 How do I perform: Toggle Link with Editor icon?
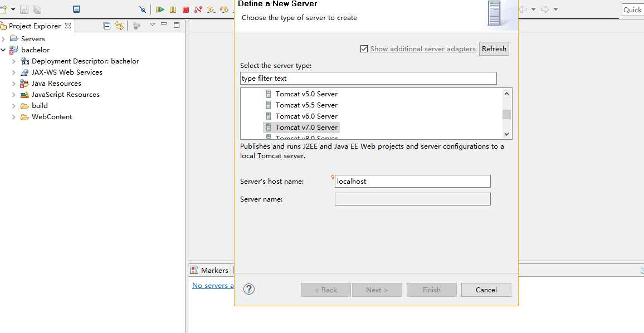(119, 26)
